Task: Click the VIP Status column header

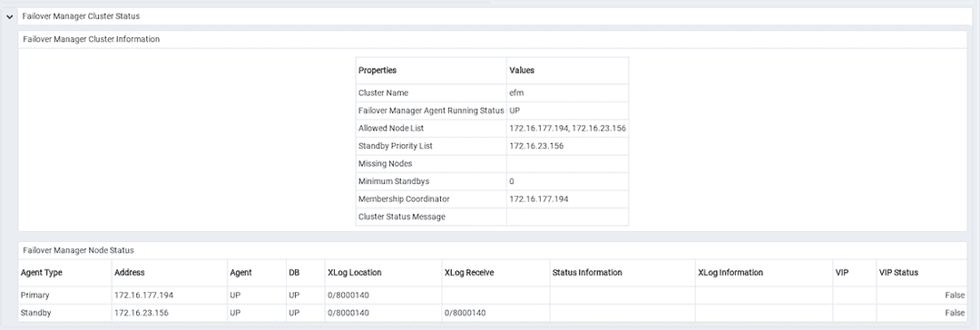Action: [x=921, y=273]
